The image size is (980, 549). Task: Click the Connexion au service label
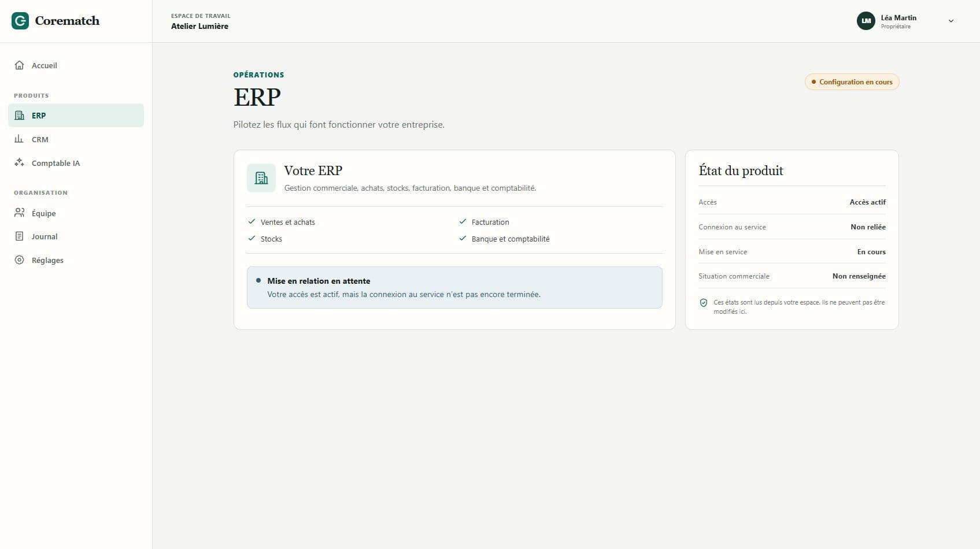point(732,227)
